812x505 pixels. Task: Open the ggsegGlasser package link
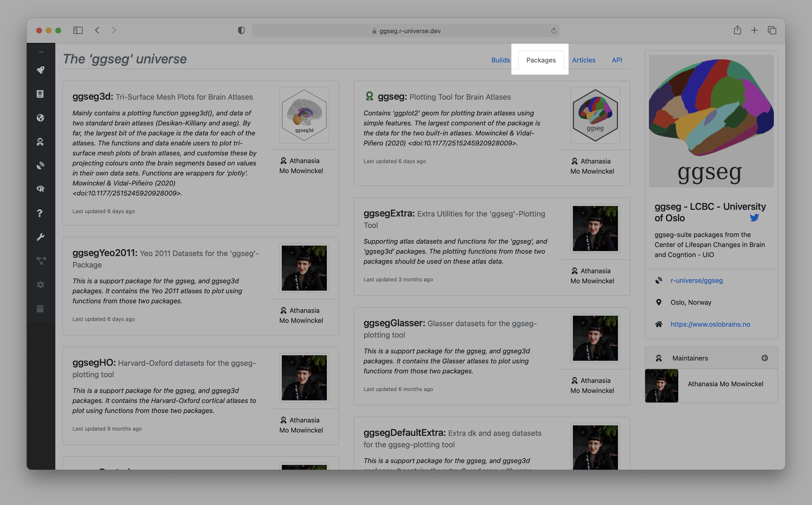pyautogui.click(x=394, y=323)
